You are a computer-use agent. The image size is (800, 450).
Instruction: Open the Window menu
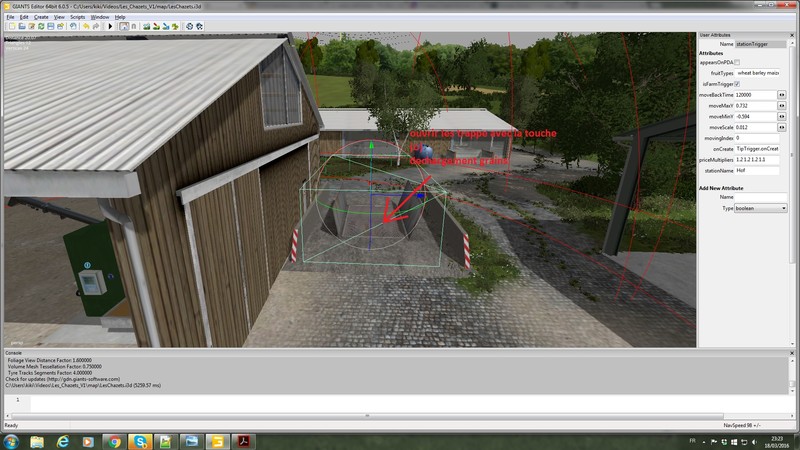[x=100, y=17]
